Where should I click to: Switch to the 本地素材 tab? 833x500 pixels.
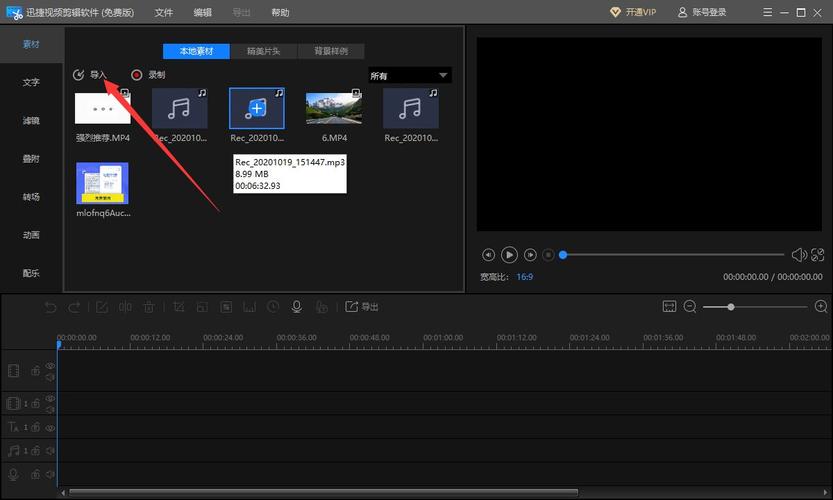pos(196,51)
